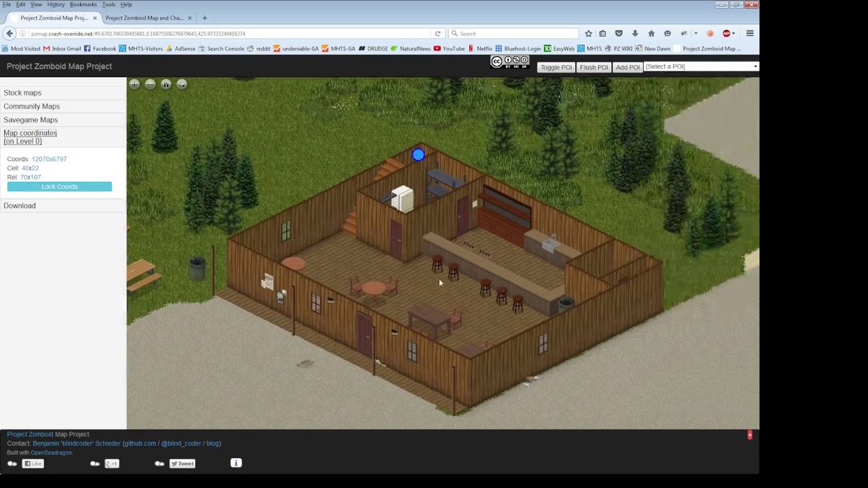Click the orange round toolbar extension icon
The image size is (868, 488).
tap(710, 33)
